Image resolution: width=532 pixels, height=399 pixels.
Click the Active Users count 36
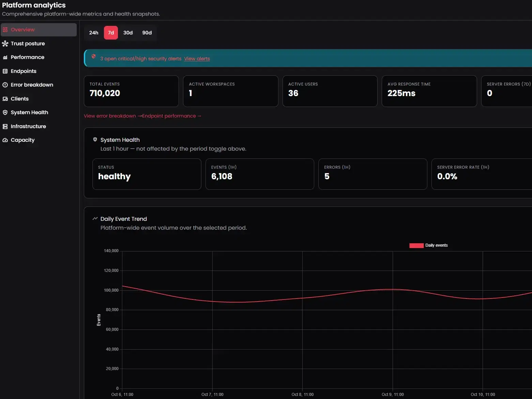click(x=293, y=93)
